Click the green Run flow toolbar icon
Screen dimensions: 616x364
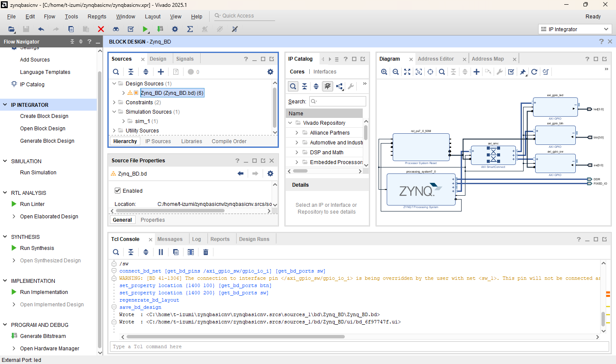145,29
